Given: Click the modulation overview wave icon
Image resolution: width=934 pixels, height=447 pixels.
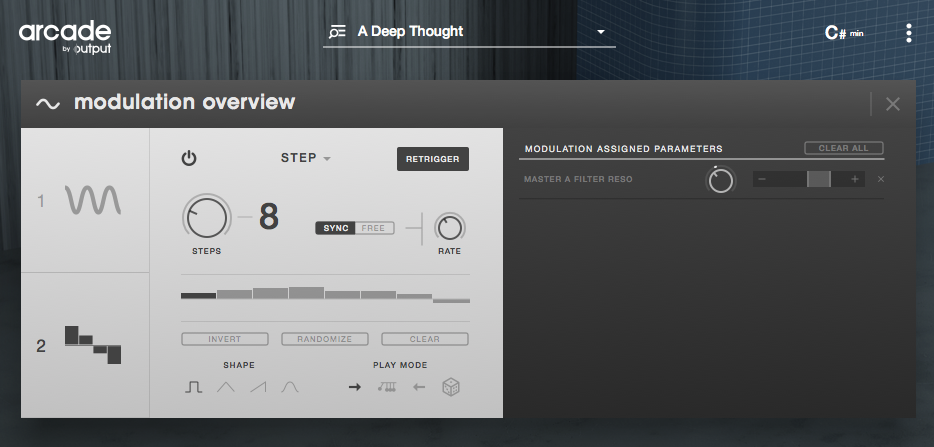Looking at the screenshot, I should 48,104.
